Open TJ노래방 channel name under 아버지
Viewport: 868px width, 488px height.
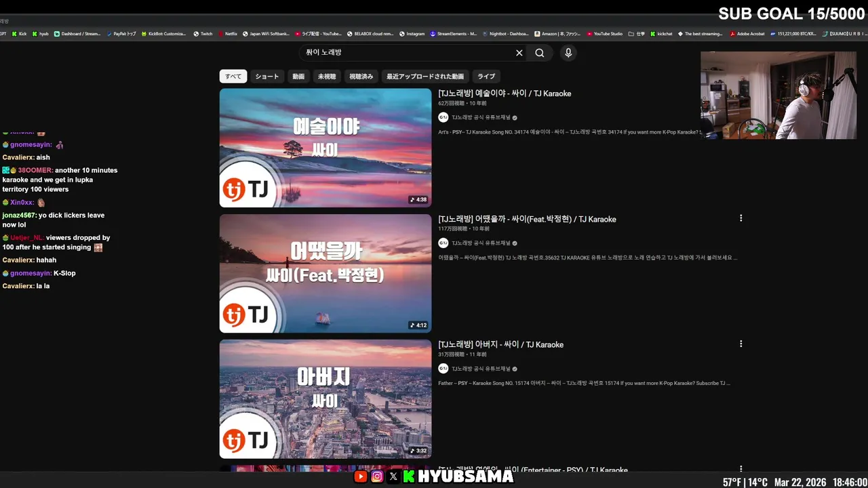tap(481, 369)
